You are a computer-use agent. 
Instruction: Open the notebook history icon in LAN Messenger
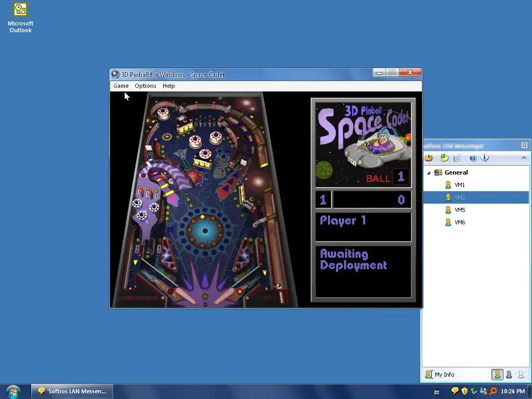457,158
